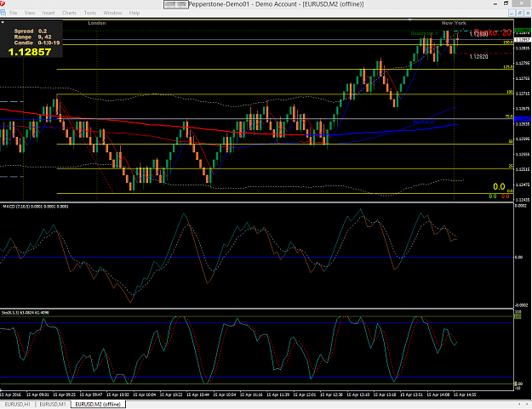Switch to the EURUSD,H1 chart tab
532x409 pixels.
[x=17, y=404]
